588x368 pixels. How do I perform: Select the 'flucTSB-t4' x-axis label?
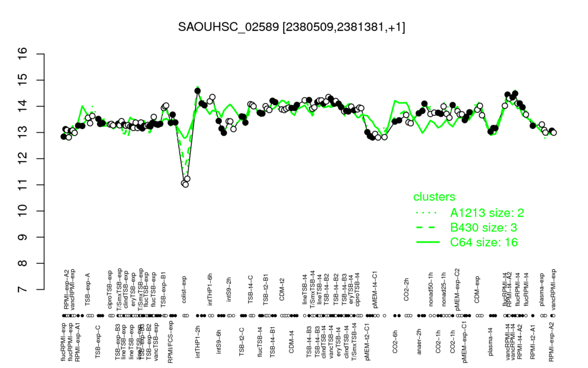pyautogui.click(x=260, y=342)
